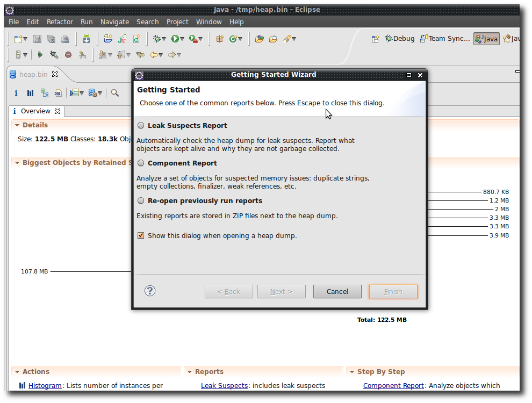The height and width of the screenshot is (403, 532).
Task: Click the Open Perspective icon
Action: coord(375,39)
